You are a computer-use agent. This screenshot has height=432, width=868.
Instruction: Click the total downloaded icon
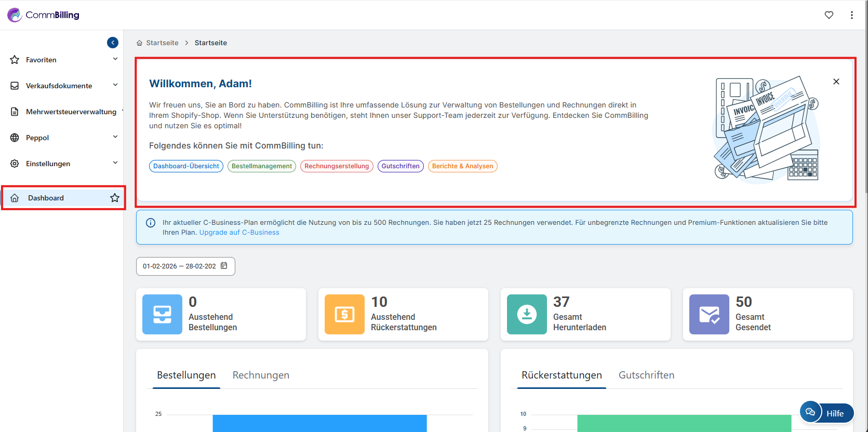pos(527,315)
